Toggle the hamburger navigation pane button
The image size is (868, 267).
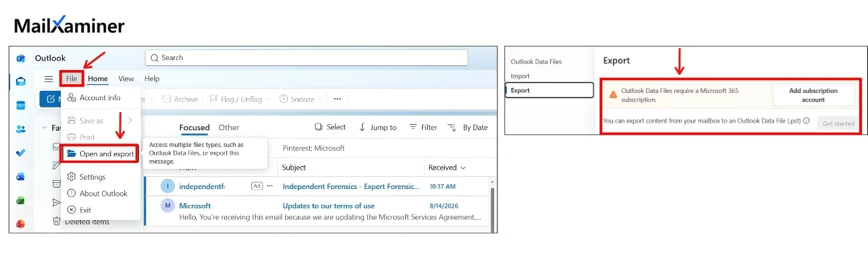tap(49, 79)
